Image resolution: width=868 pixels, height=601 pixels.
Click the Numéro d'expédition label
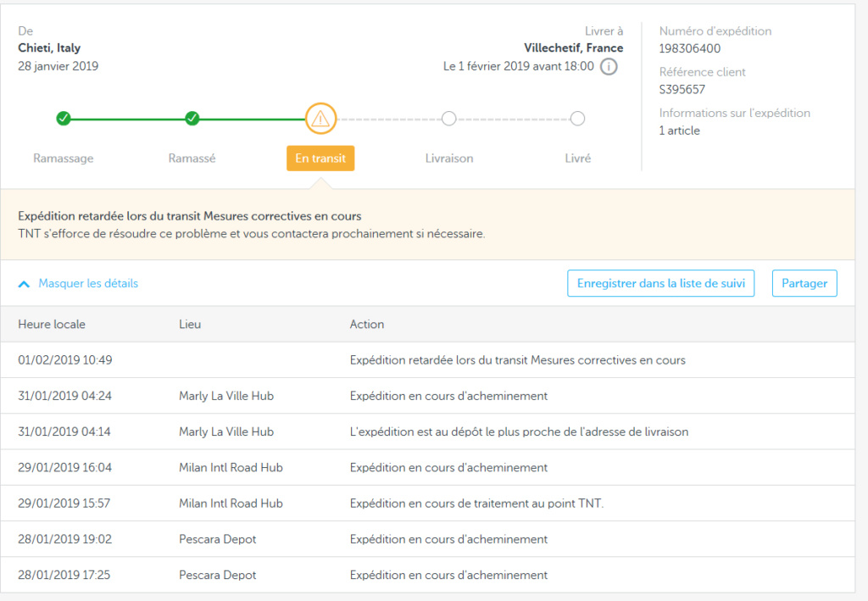(715, 31)
